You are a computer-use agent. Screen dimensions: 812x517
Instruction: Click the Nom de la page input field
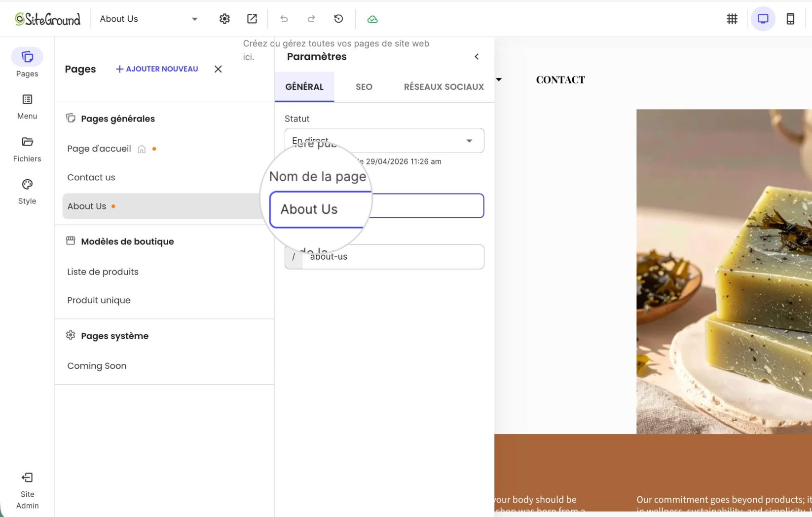(x=377, y=206)
